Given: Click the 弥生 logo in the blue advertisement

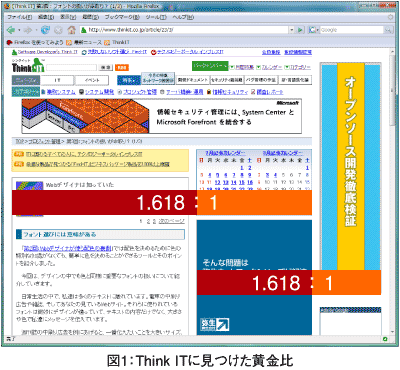Looking at the screenshot, I should click(214, 324).
